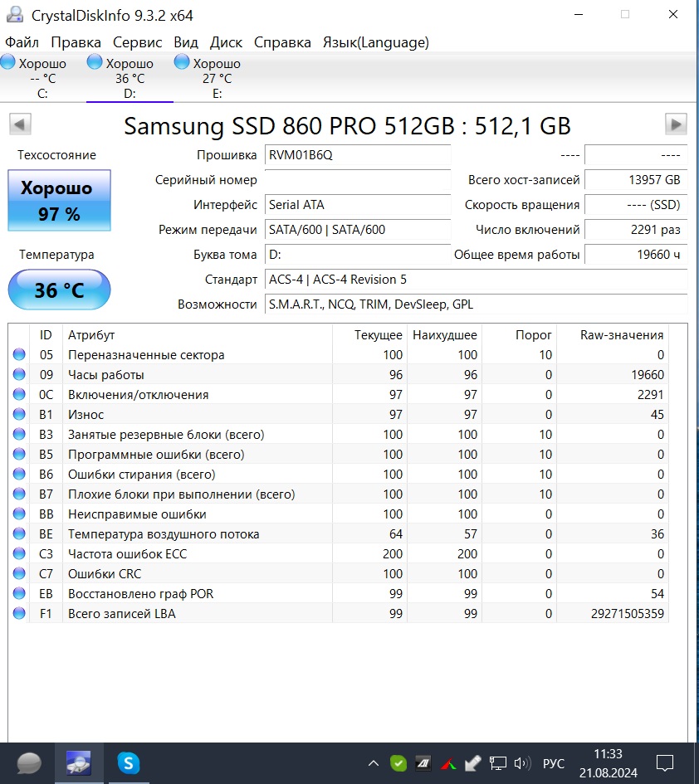
Task: Select drive C: in disk tab bar
Action: click(x=42, y=77)
